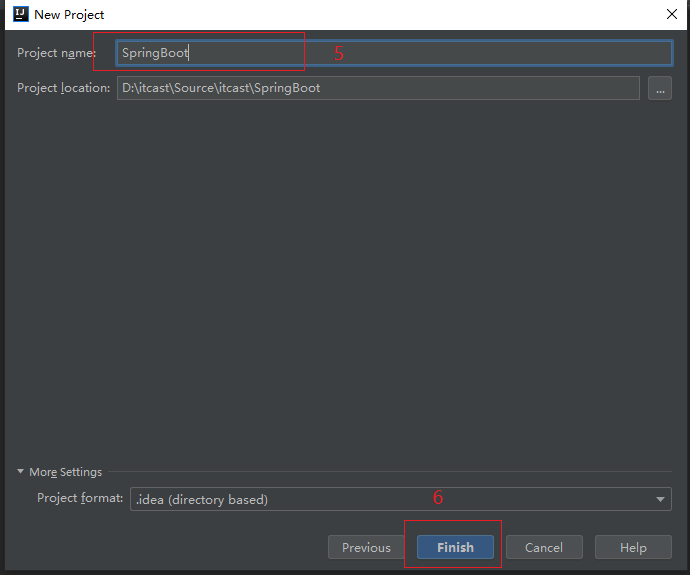Image resolution: width=690 pixels, height=575 pixels.
Task: Click the 'Project name:' label
Action: tap(56, 53)
